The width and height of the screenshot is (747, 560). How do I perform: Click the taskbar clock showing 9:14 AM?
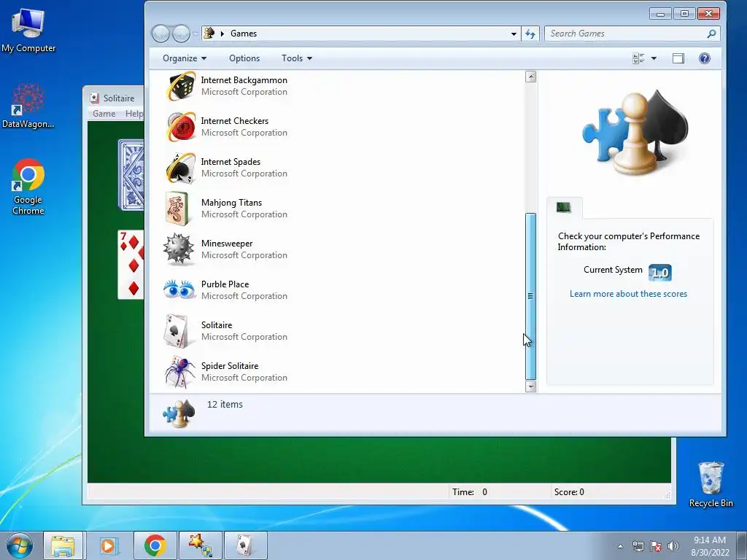tap(710, 545)
